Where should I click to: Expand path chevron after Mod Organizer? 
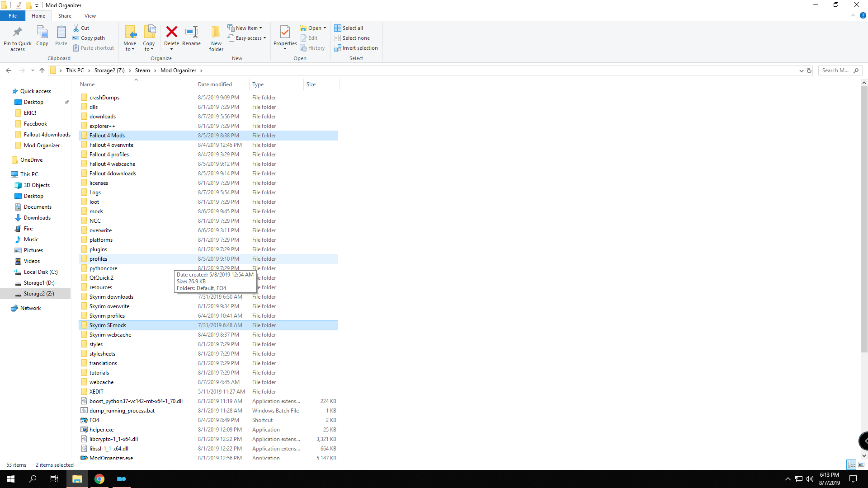click(x=201, y=70)
